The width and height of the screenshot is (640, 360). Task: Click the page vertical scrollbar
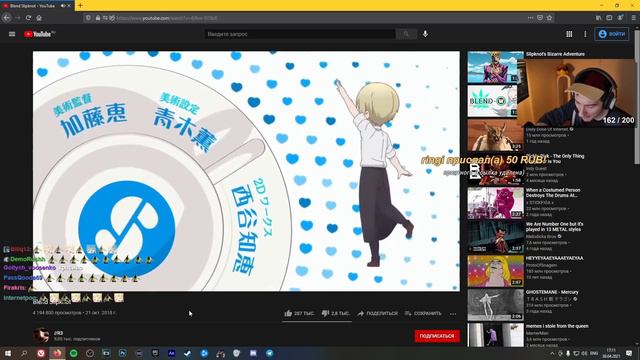click(x=637, y=98)
